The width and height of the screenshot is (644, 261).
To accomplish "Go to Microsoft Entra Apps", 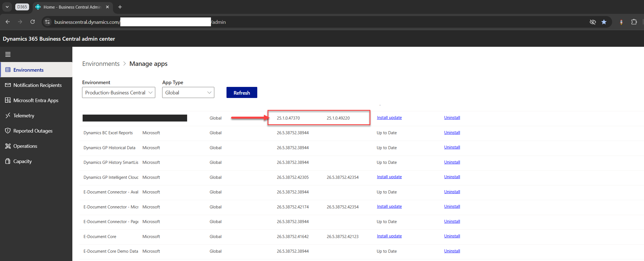I will click(36, 100).
